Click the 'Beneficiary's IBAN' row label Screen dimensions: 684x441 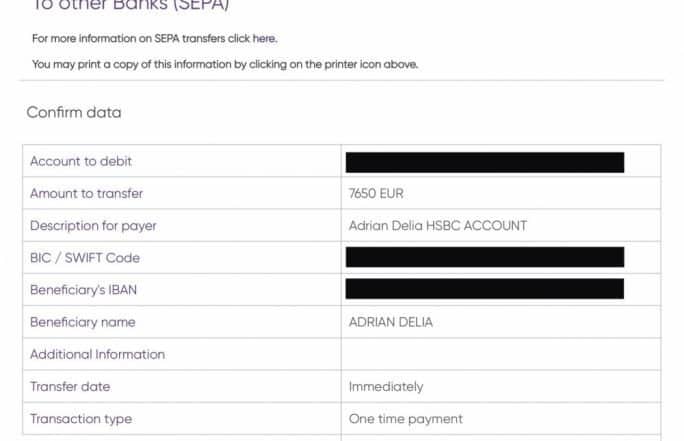[85, 290]
